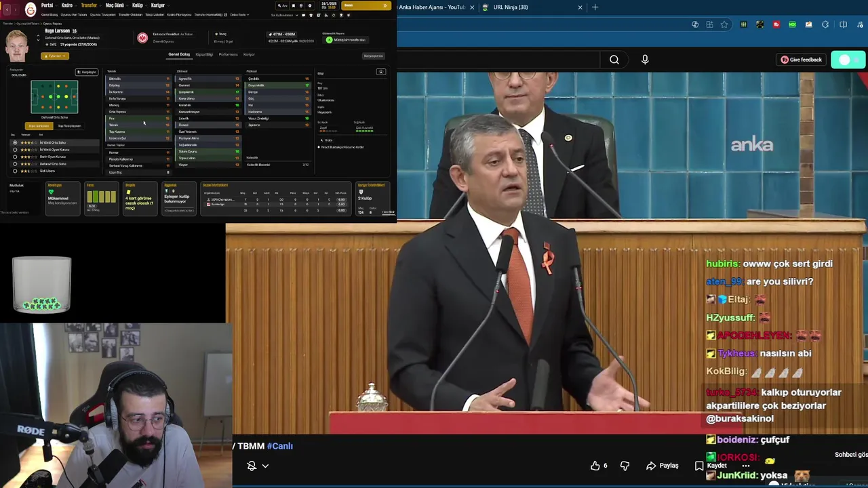Image resolution: width=868 pixels, height=488 pixels.
Task: Save the video with Kaydet
Action: coord(711,466)
